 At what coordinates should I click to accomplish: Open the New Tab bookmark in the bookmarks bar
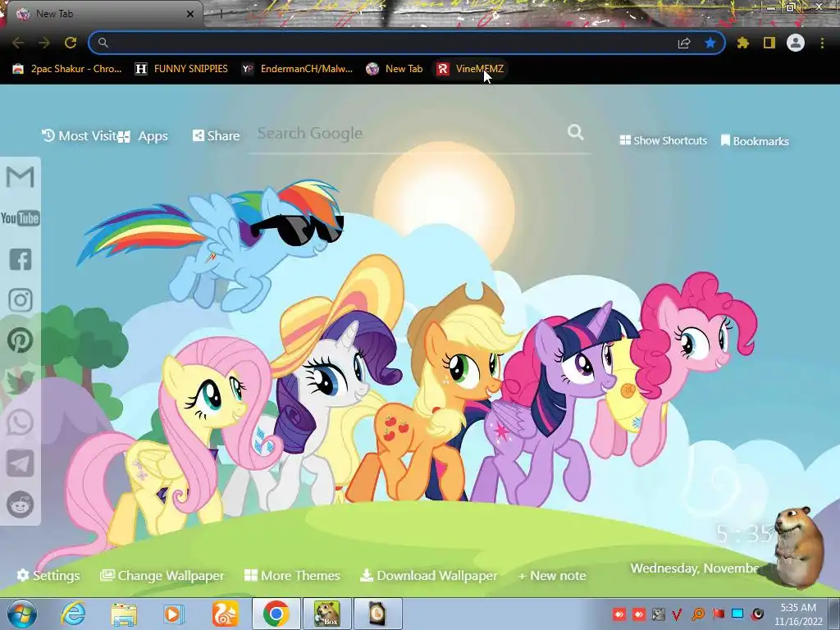pyautogui.click(x=395, y=69)
